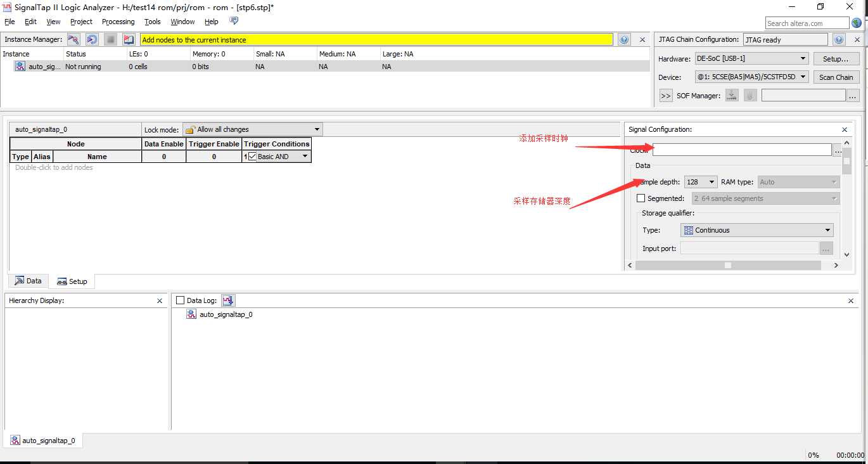
Task: Click the Read Data icon in Instance Manager
Action: tap(129, 39)
